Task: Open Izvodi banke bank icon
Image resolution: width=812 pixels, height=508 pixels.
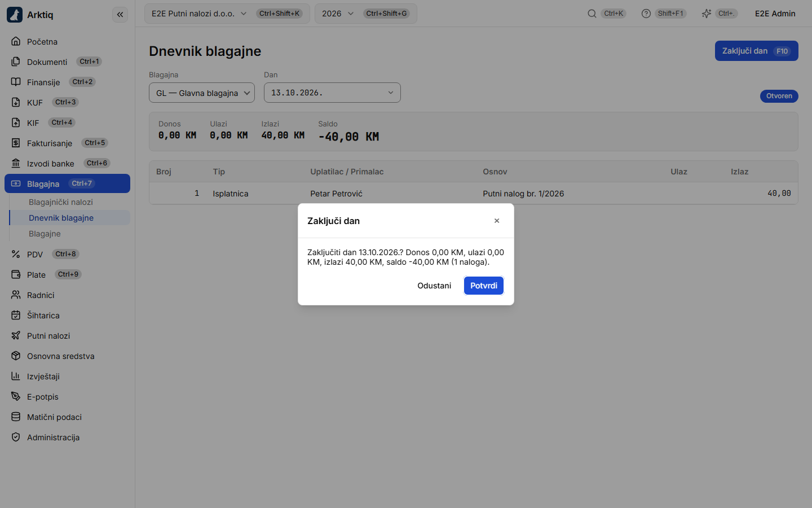Action: click(16, 164)
